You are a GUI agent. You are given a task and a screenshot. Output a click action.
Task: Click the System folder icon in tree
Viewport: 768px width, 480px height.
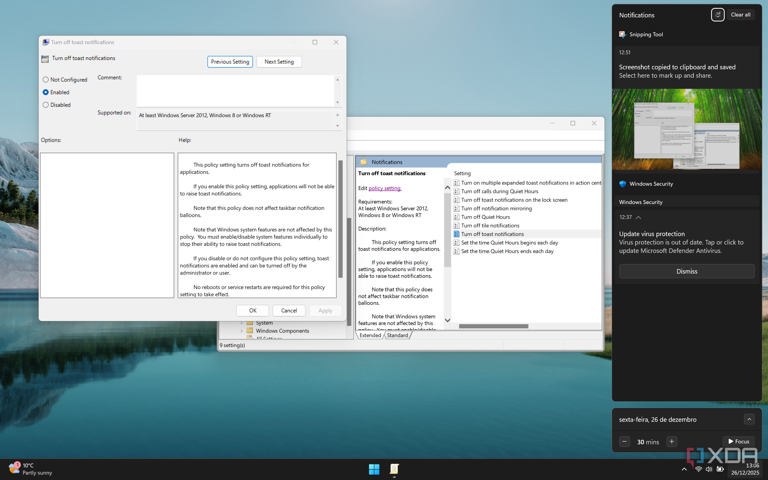point(250,323)
